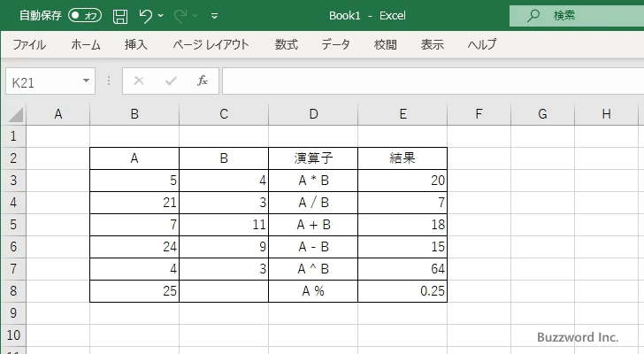Open the Redo history dropdown arrow
This screenshot has height=354, width=644.
click(195, 16)
